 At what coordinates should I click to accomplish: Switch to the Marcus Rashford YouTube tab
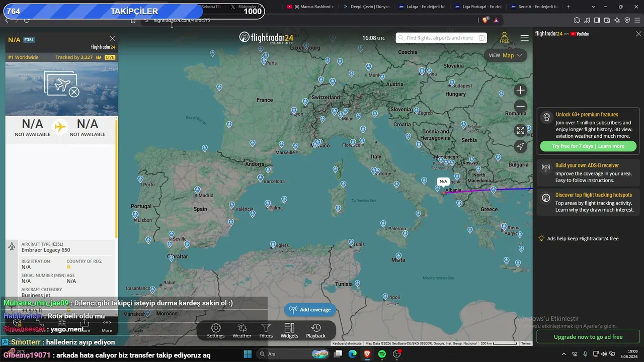pyautogui.click(x=309, y=7)
